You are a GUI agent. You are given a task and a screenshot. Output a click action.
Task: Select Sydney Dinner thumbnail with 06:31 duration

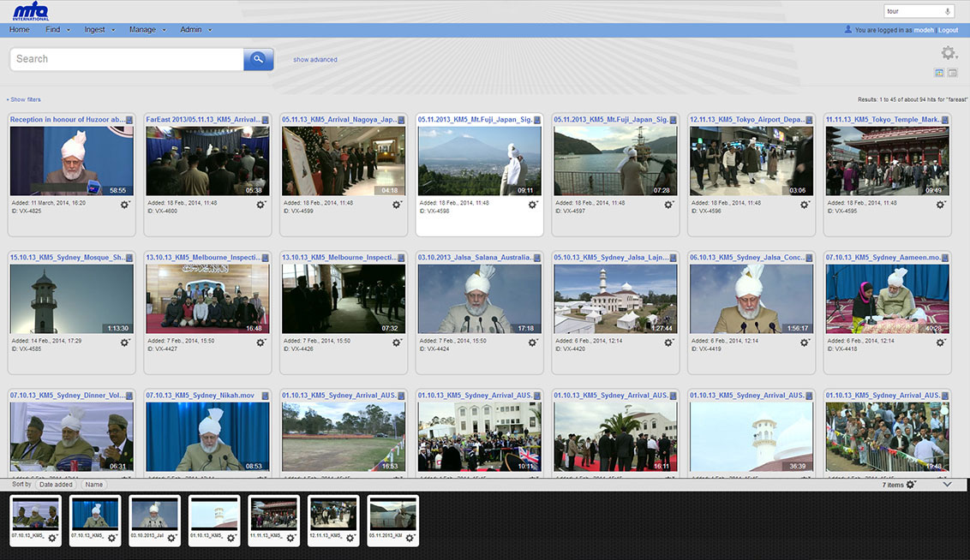click(72, 437)
